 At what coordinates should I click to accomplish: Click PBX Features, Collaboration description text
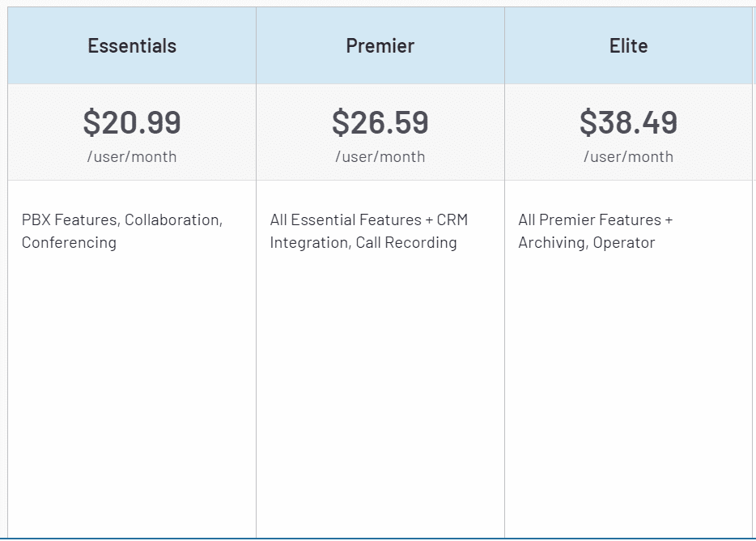click(122, 220)
